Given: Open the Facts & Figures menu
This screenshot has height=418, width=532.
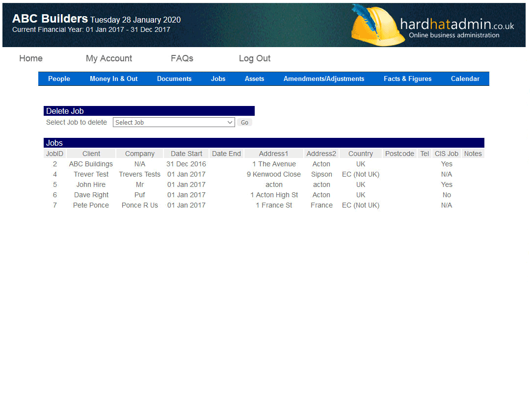Looking at the screenshot, I should click(x=407, y=78).
